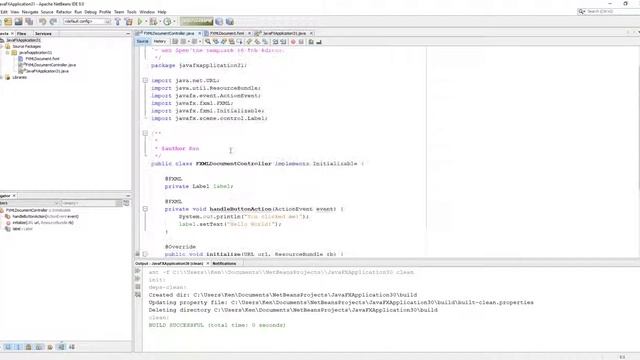640x360 pixels.
Task: Open the Navigate menu
Action: 30,12
